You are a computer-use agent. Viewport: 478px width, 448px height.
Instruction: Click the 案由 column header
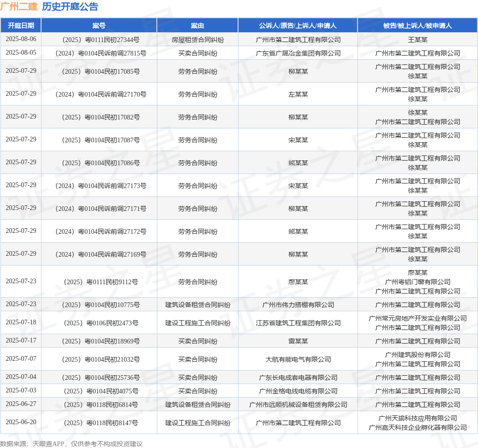(197, 26)
